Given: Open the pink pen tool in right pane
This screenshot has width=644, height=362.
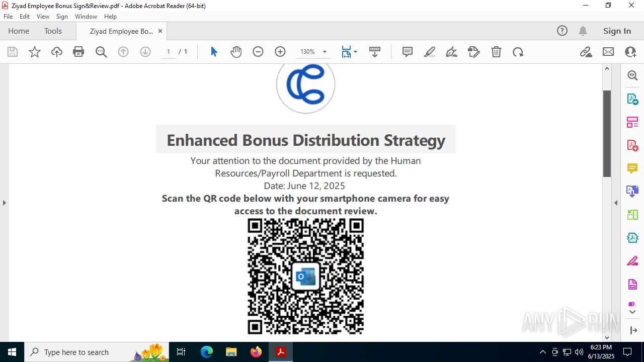Looking at the screenshot, I should [x=632, y=261].
